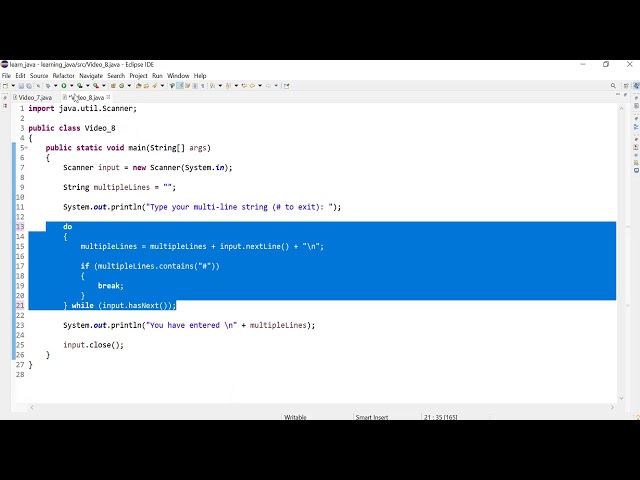The width and height of the screenshot is (640, 480).
Task: Toggle Mark Occurrences highlighted button
Action: point(180,86)
